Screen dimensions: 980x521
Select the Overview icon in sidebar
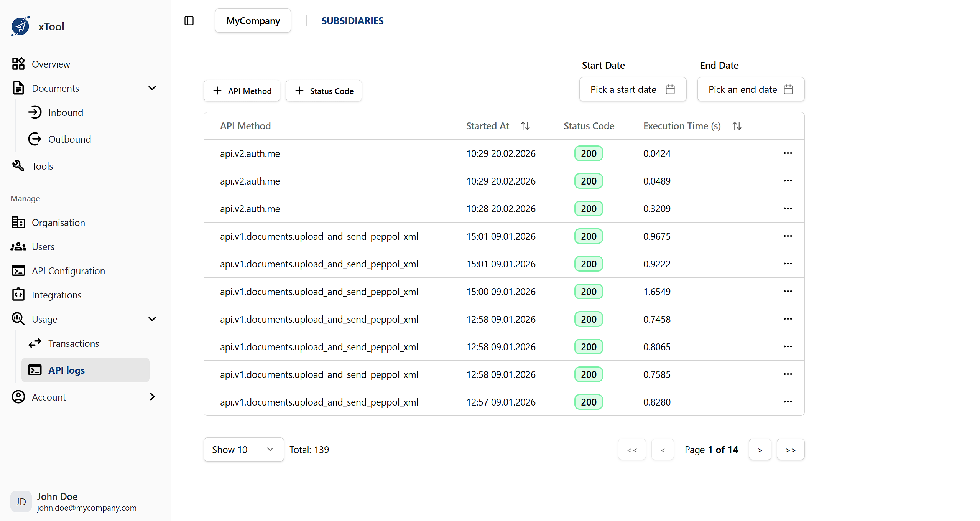point(18,64)
